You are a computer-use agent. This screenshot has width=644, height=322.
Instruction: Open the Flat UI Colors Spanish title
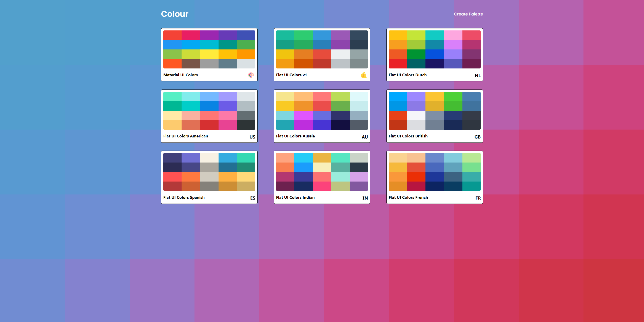click(x=184, y=197)
